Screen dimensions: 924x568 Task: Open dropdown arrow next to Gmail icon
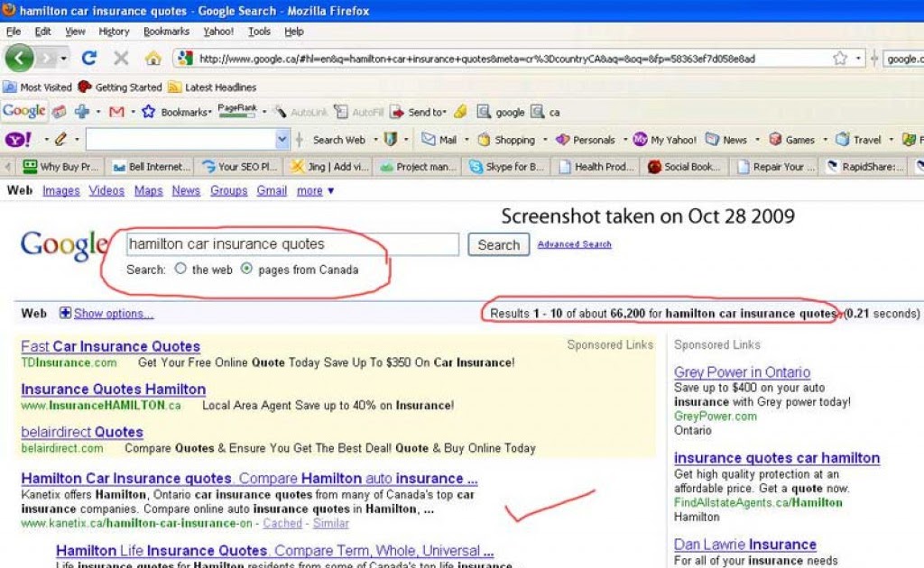click(134, 111)
